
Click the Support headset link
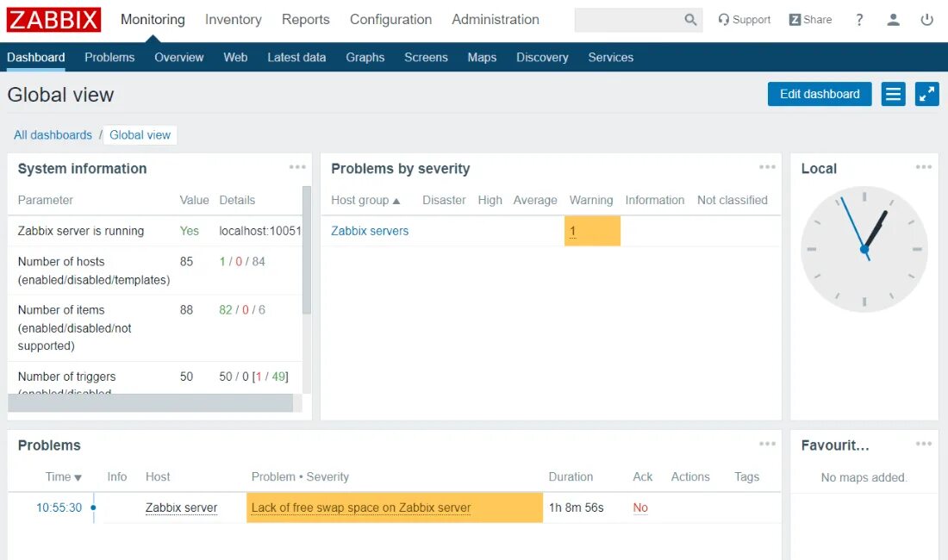pyautogui.click(x=745, y=20)
